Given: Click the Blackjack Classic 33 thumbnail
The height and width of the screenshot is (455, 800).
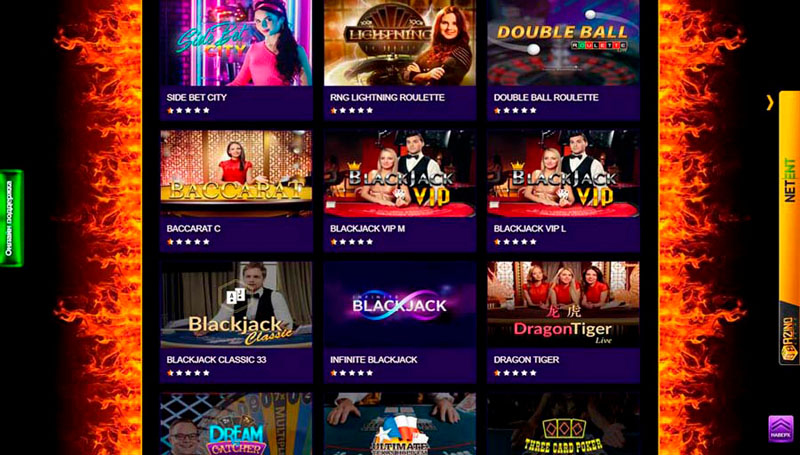Looking at the screenshot, I should point(236,305).
